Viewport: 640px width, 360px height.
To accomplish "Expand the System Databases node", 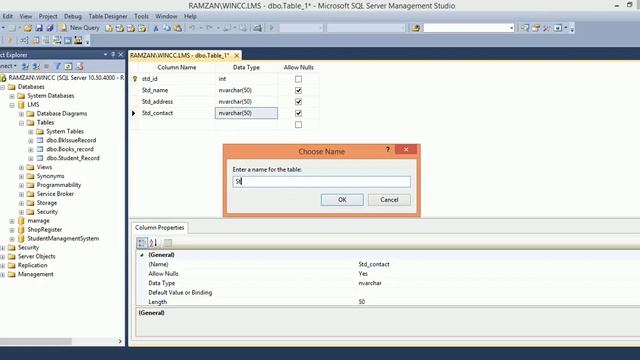I will point(12,96).
